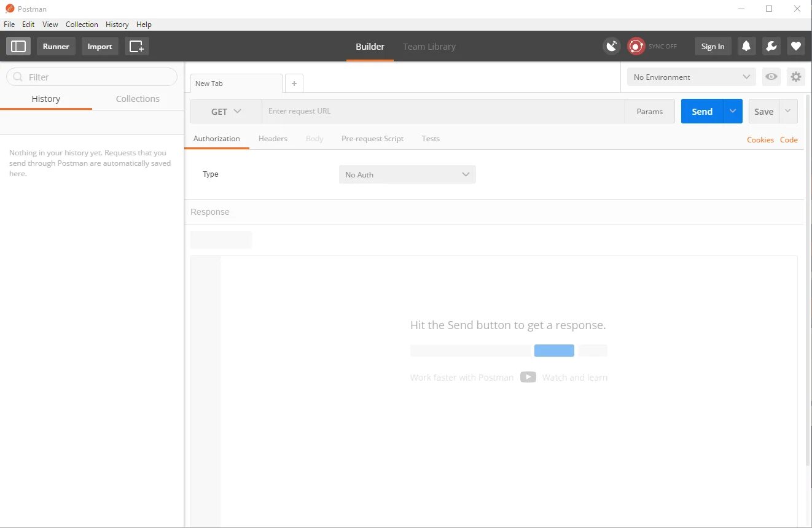Screen dimensions: 812x528
Task: Expand the Save button dropdown arrow
Action: 788,111
